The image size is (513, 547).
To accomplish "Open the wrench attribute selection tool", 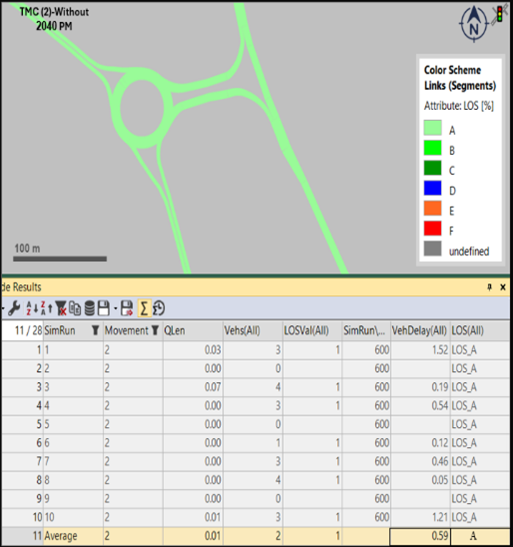I will (x=14, y=309).
